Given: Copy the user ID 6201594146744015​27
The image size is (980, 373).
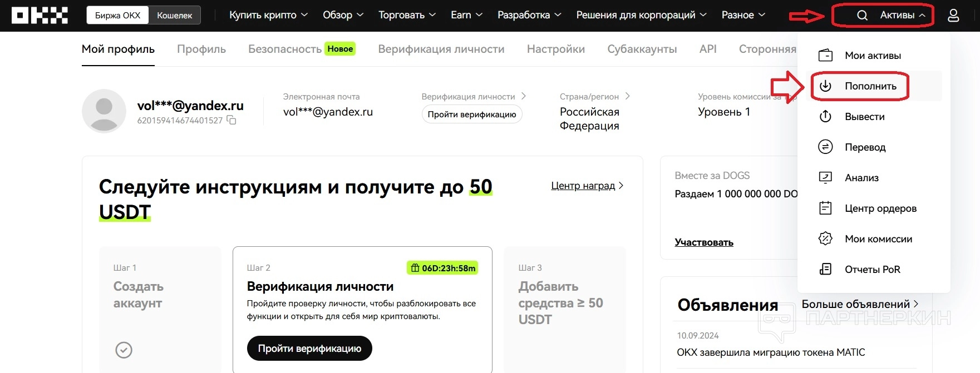Looking at the screenshot, I should point(232,121).
